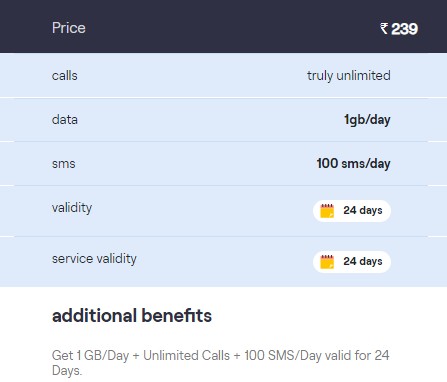Viewport: 447px width, 382px height.
Task: Select the 1gb/day data value
Action: [367, 120]
